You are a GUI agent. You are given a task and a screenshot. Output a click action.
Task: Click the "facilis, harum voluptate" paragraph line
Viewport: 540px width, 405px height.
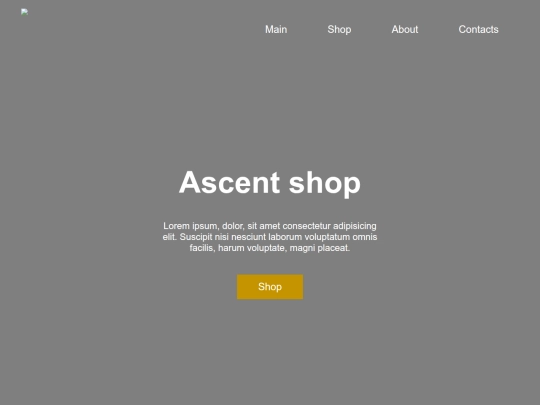pos(270,248)
